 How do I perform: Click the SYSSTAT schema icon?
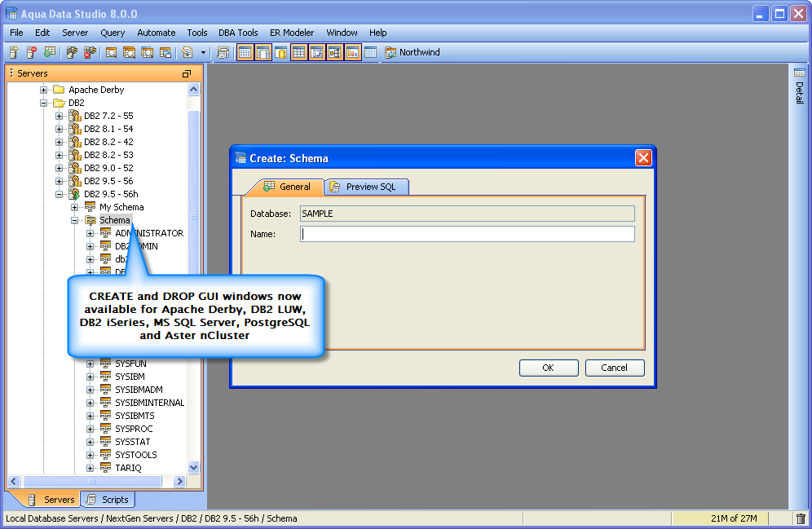106,442
